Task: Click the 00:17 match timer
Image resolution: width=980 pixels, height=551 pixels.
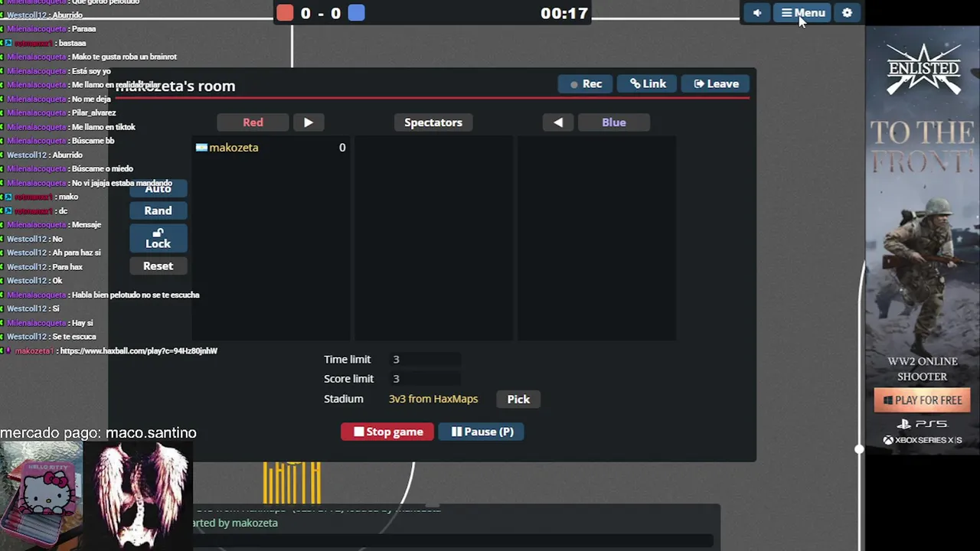Action: click(x=564, y=13)
